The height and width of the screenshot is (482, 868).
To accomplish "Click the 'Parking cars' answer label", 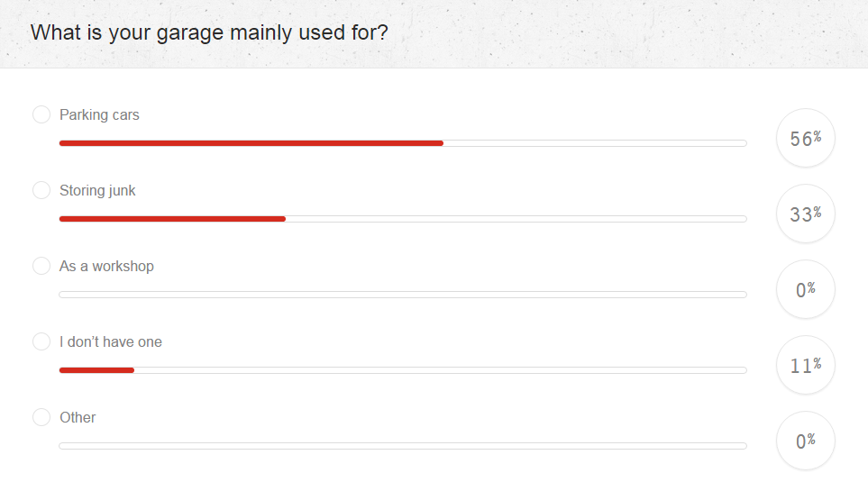I will 99,114.
